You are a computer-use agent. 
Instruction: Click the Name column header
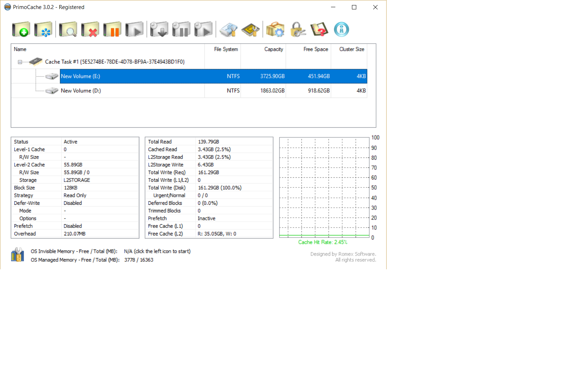(x=108, y=49)
